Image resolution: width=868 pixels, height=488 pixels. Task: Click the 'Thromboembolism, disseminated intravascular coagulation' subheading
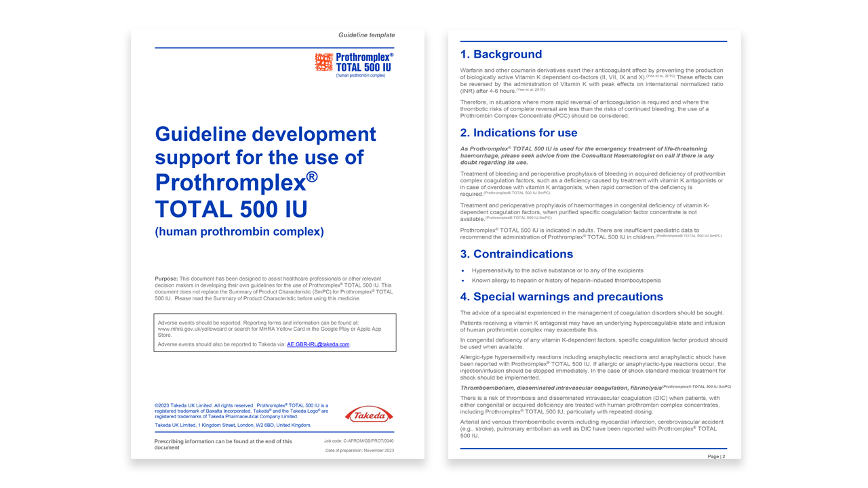595,388
